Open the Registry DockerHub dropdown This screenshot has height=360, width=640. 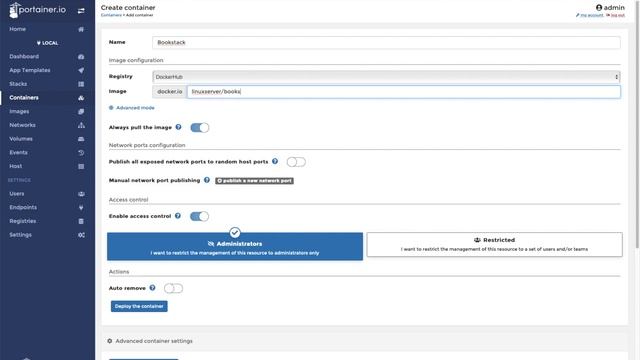point(386,77)
